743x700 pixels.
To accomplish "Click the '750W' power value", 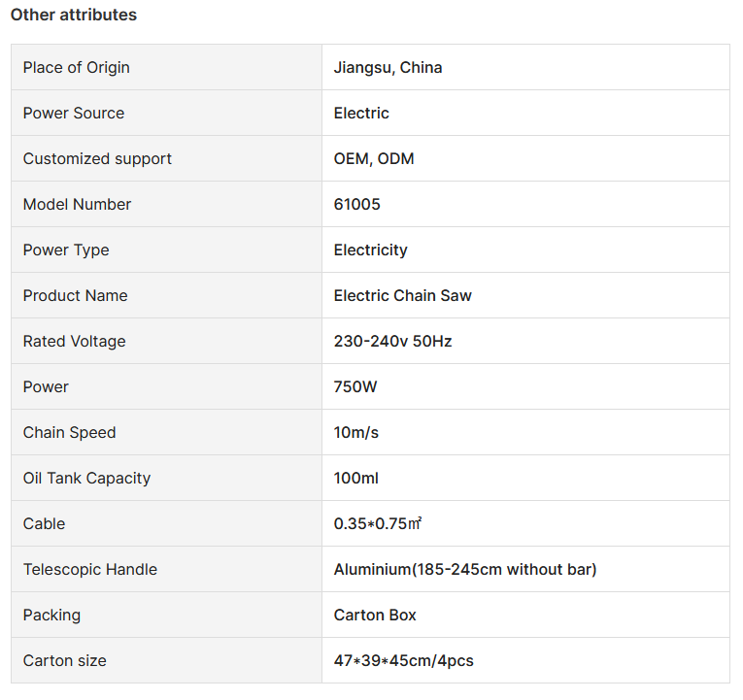I will coord(355,386).
